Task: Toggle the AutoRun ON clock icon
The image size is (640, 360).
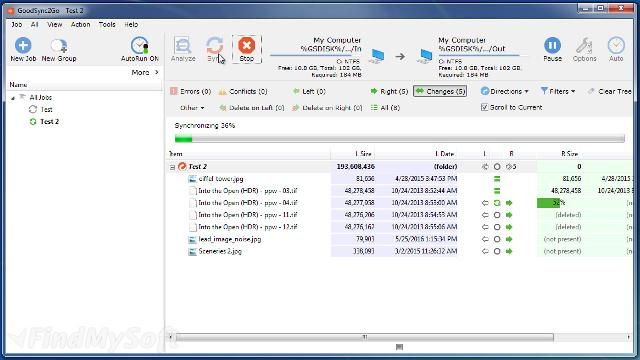Action: coord(140,45)
